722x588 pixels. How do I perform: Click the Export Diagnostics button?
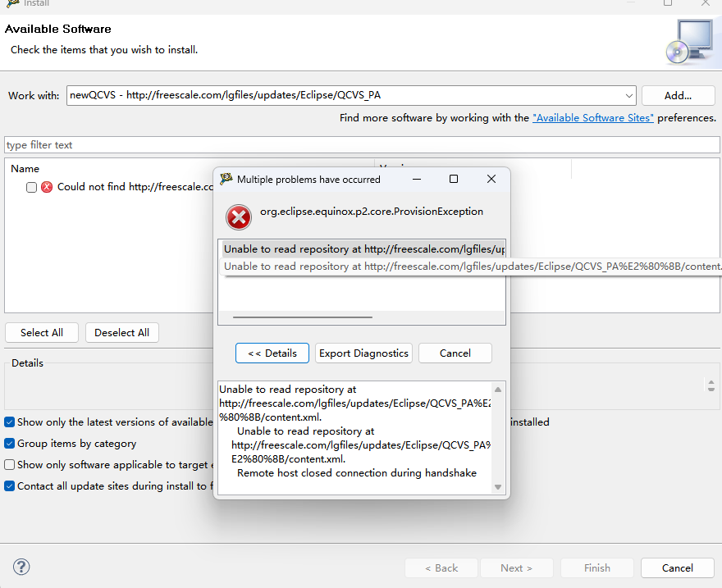coord(363,353)
